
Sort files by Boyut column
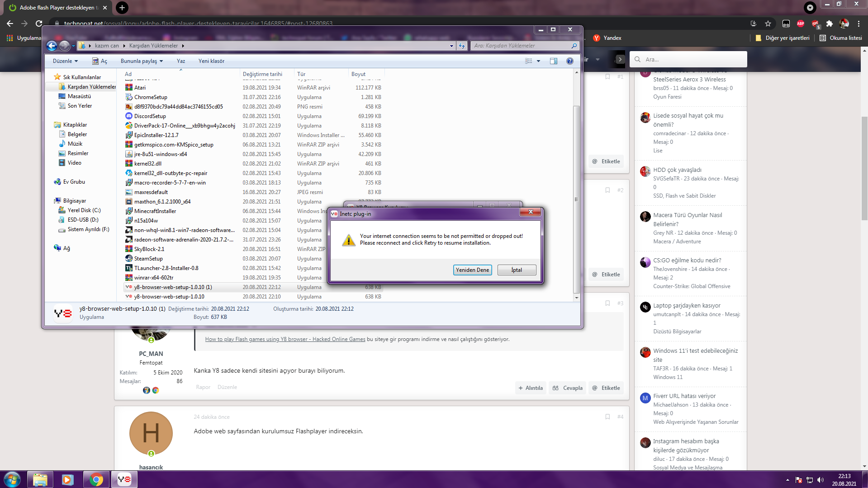(x=366, y=74)
